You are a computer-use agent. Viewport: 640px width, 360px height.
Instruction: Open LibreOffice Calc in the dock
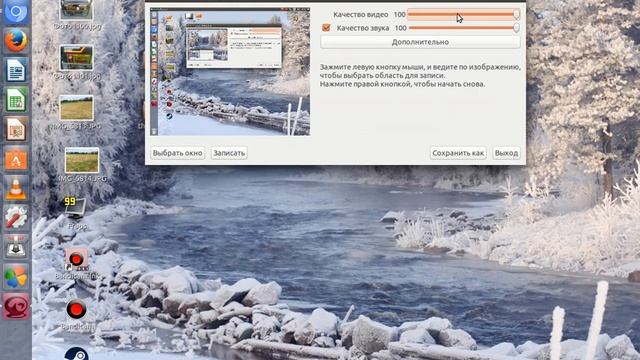(16, 100)
